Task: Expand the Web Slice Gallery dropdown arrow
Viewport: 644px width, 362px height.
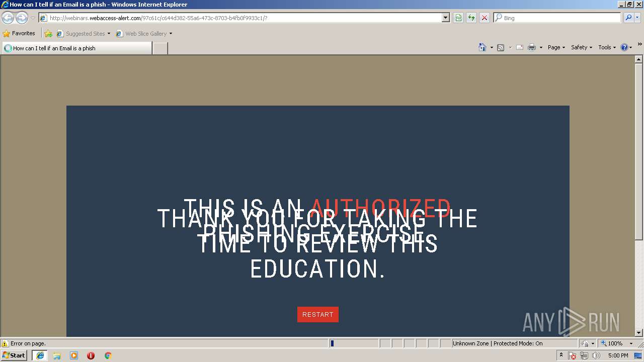Action: click(171, 34)
